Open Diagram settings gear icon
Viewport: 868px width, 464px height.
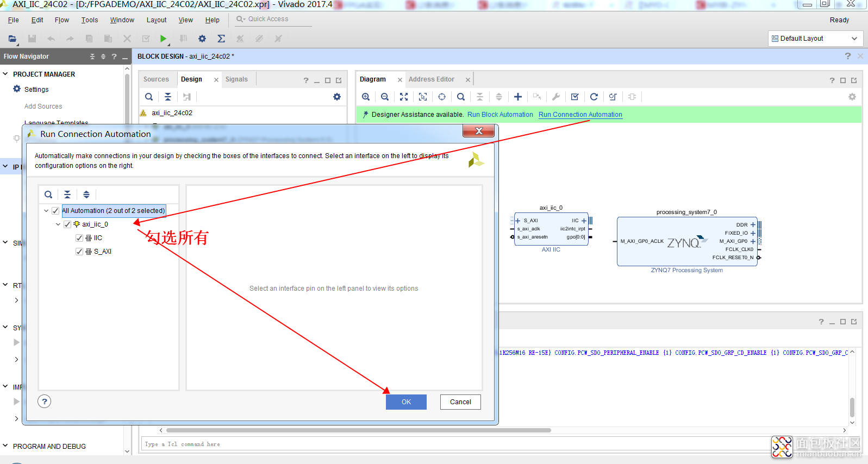tap(852, 97)
